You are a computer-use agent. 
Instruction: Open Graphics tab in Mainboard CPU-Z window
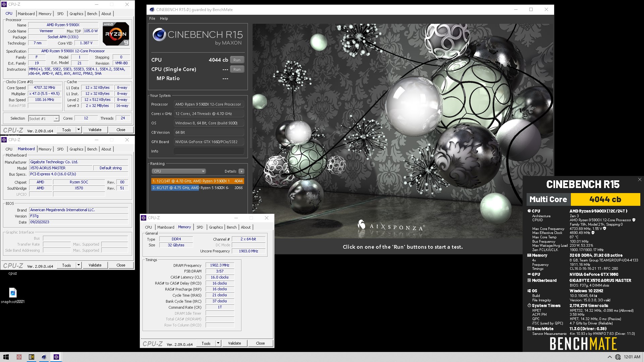76,149
